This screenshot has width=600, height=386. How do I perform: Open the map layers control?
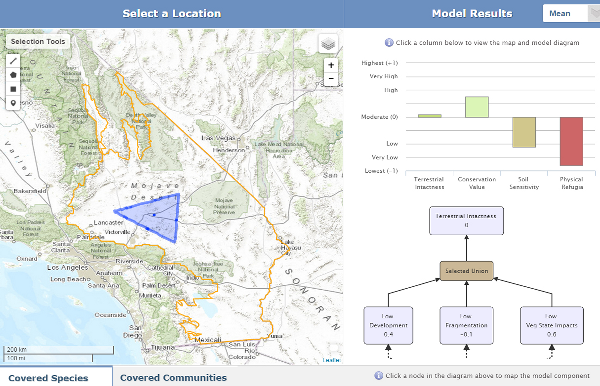pos(328,44)
